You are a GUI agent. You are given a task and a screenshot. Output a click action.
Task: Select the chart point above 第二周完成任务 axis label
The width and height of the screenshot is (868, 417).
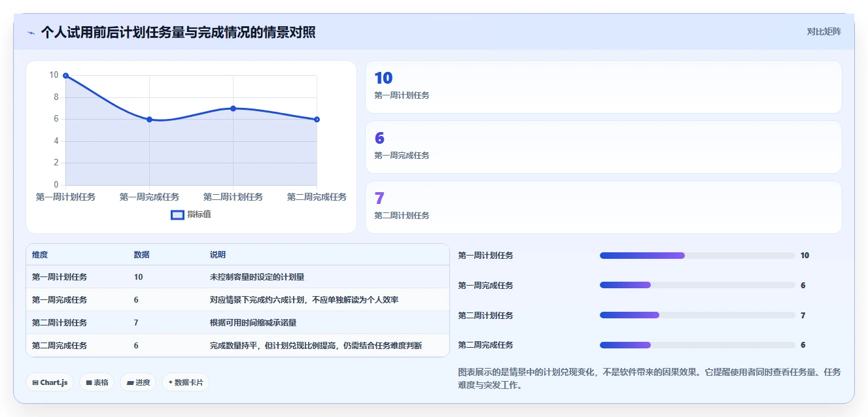317,120
